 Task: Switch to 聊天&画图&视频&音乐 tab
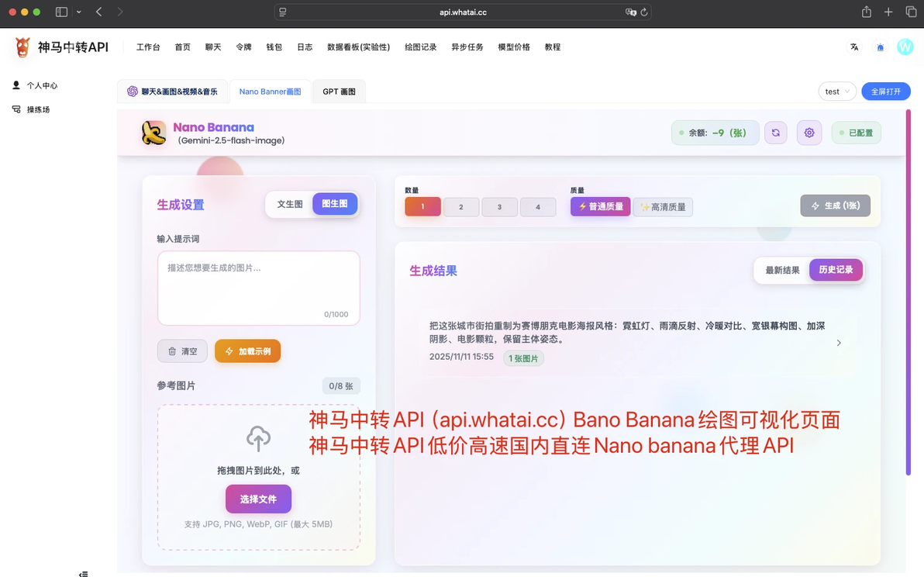(173, 92)
